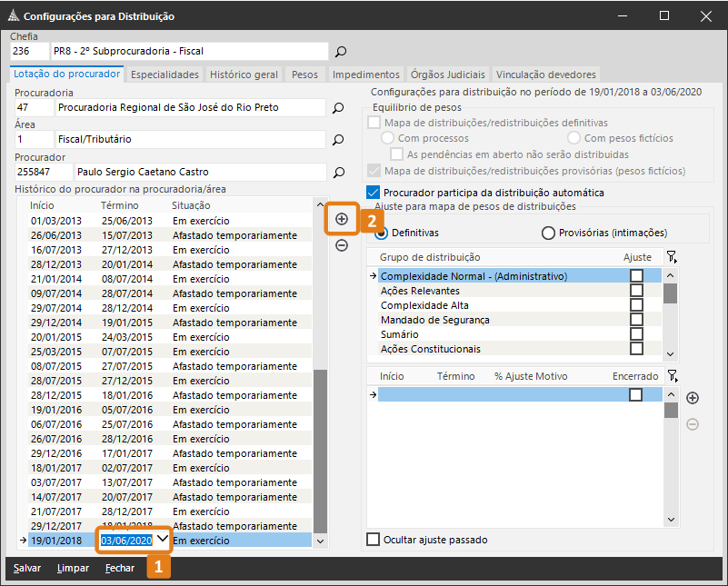Click filter icon beside Encerrado column header
The image size is (728, 586).
coord(672,376)
